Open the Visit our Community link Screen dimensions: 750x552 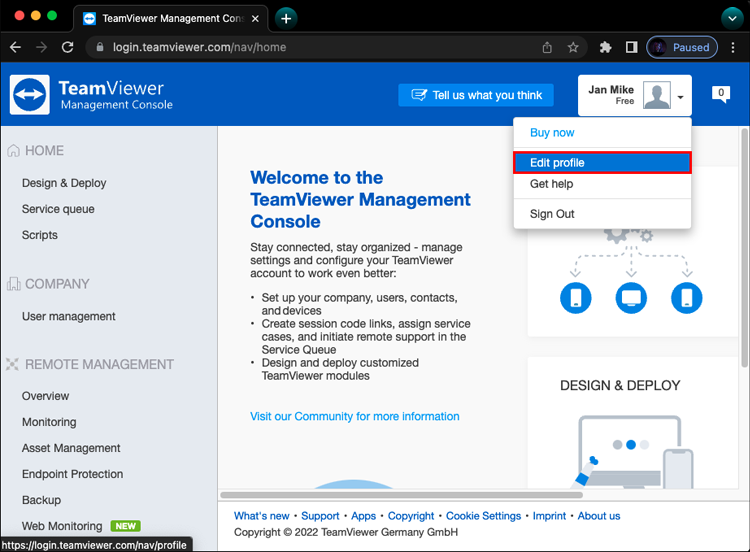pos(354,416)
